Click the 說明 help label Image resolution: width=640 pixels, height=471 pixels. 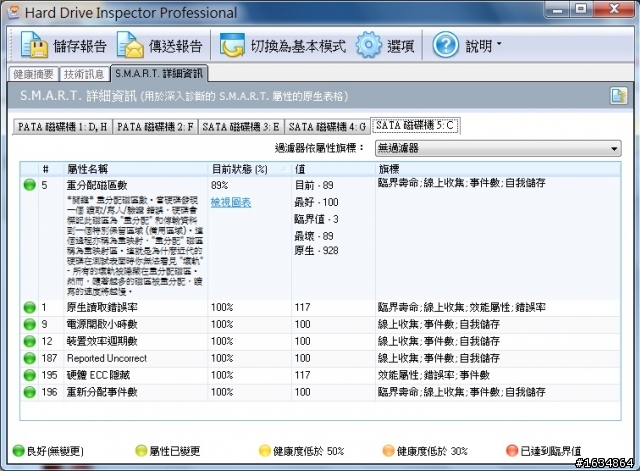pos(479,46)
